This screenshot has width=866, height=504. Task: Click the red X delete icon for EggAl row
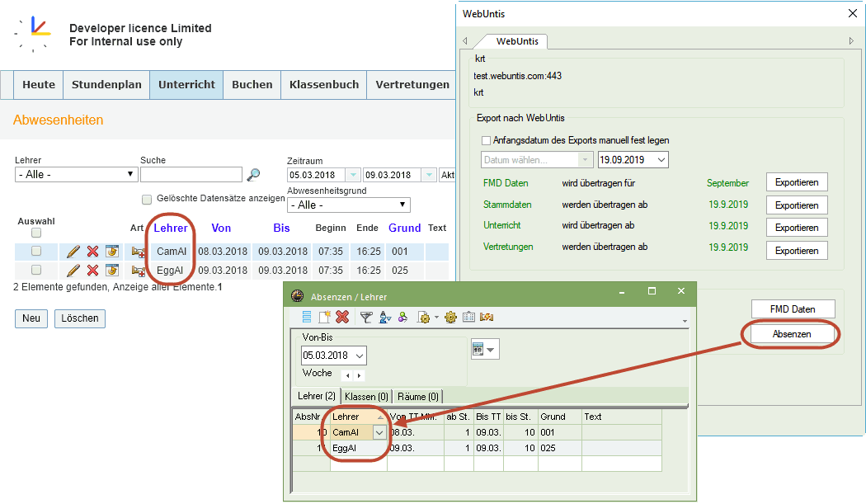92,271
